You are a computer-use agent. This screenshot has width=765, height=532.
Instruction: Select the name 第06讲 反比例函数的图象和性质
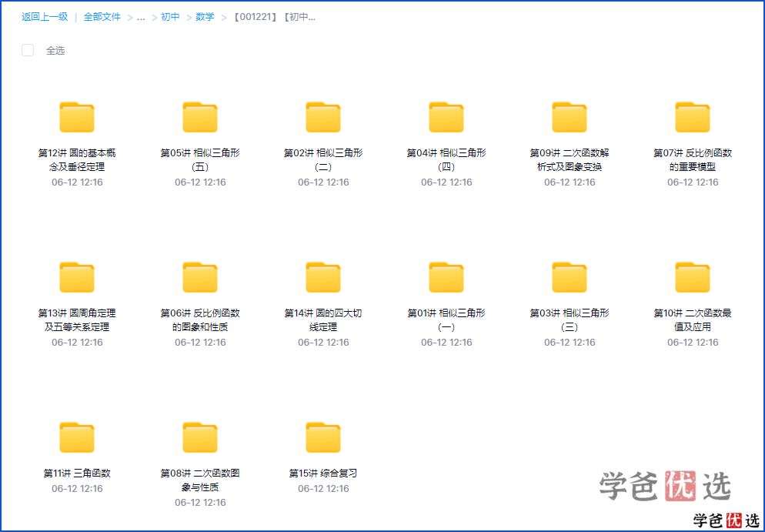200,320
